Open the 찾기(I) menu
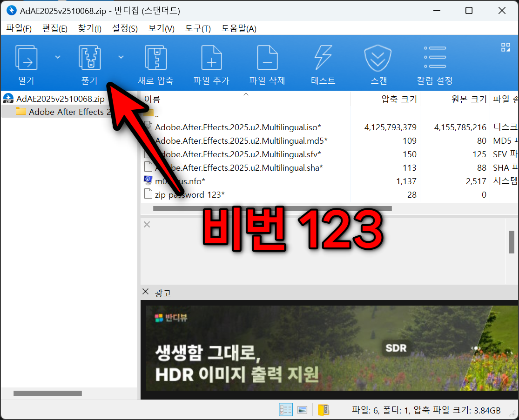 tap(89, 29)
